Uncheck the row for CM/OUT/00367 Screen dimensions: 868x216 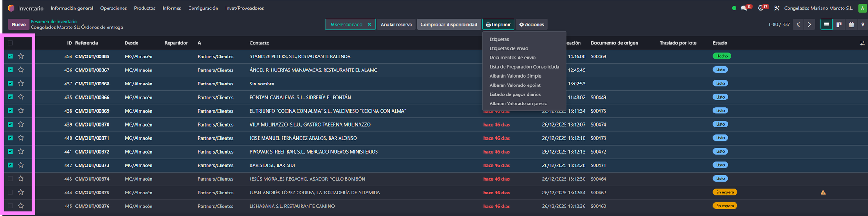[x=10, y=70]
